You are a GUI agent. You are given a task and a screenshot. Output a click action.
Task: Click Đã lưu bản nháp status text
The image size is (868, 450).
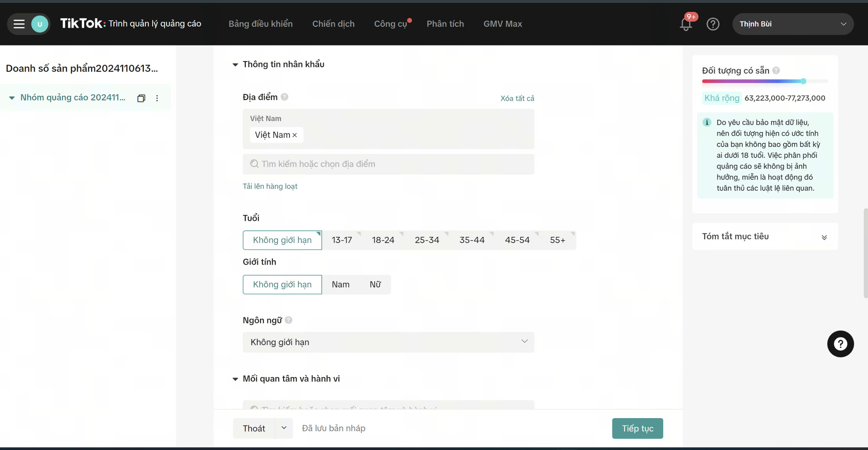[x=334, y=428]
